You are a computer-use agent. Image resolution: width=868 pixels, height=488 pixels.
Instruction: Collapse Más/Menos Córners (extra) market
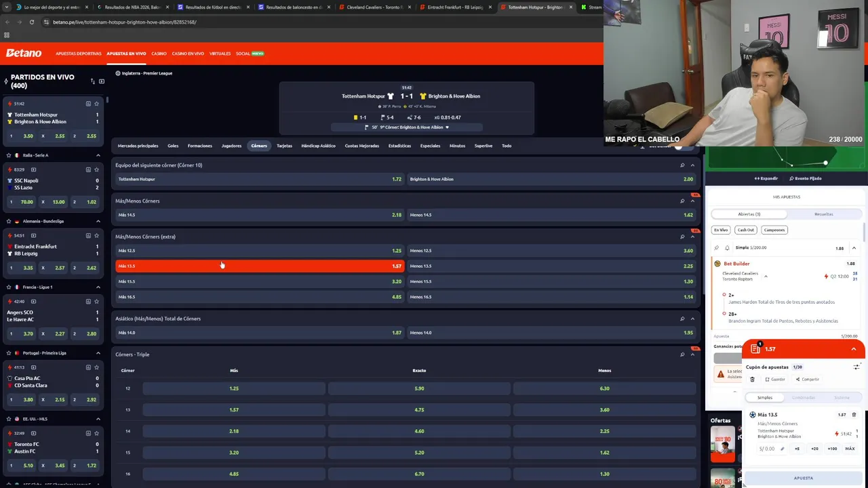[692, 237]
